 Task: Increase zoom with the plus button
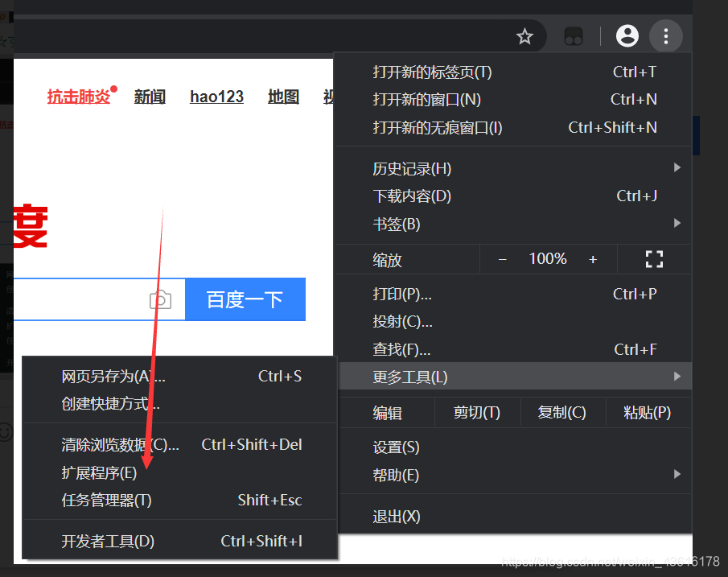[593, 259]
